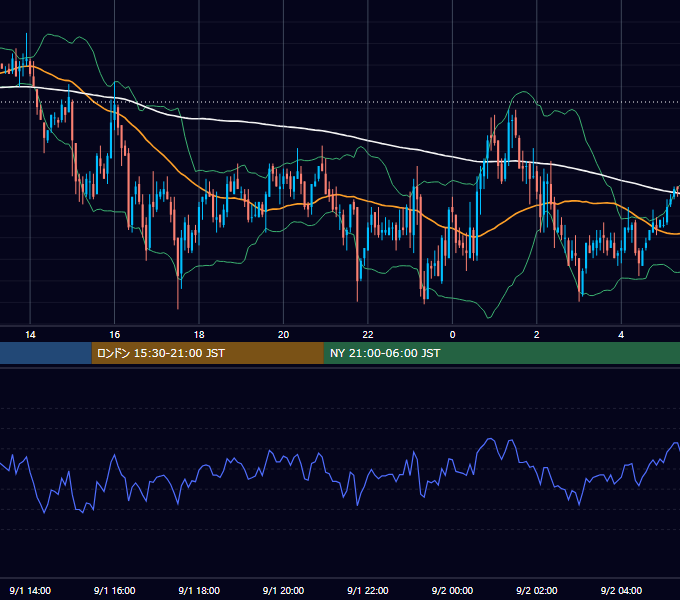This screenshot has width=680, height=600.
Task: Click the 9/1 20:00 label on oscillator axis
Action: [283, 590]
